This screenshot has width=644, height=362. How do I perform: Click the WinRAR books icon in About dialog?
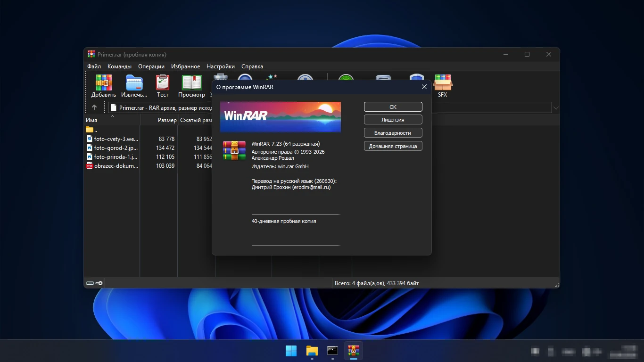[x=234, y=150]
